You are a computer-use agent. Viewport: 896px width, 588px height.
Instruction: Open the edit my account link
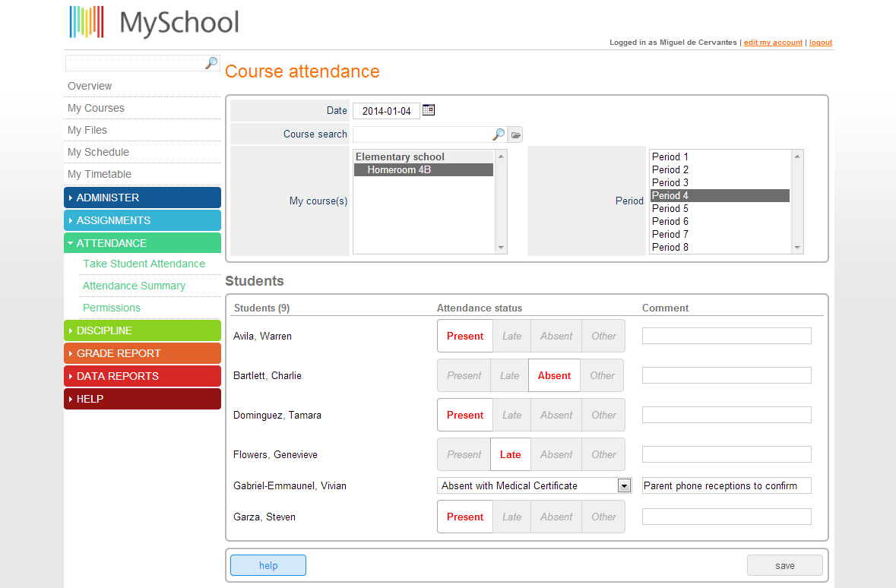(x=773, y=43)
